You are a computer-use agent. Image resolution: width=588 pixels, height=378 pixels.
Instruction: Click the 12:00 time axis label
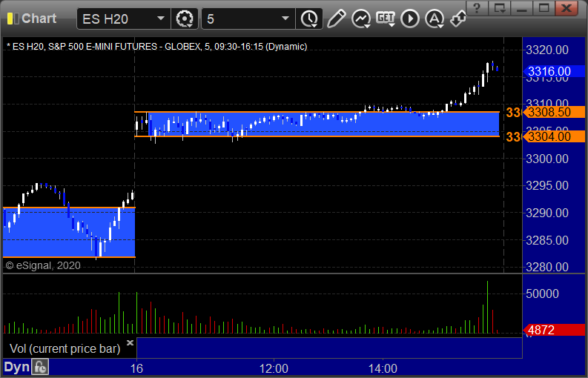pos(274,368)
